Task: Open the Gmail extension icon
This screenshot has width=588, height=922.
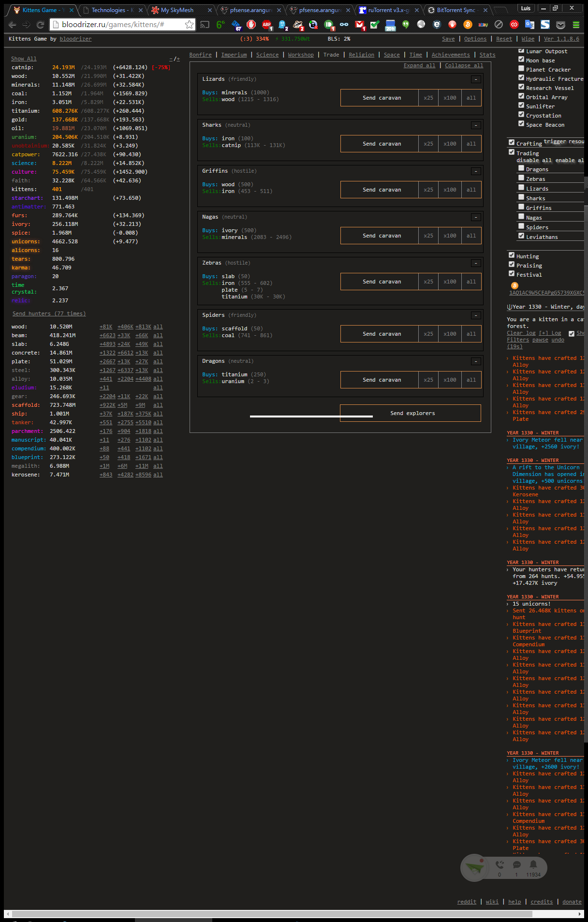Action: click(x=359, y=25)
